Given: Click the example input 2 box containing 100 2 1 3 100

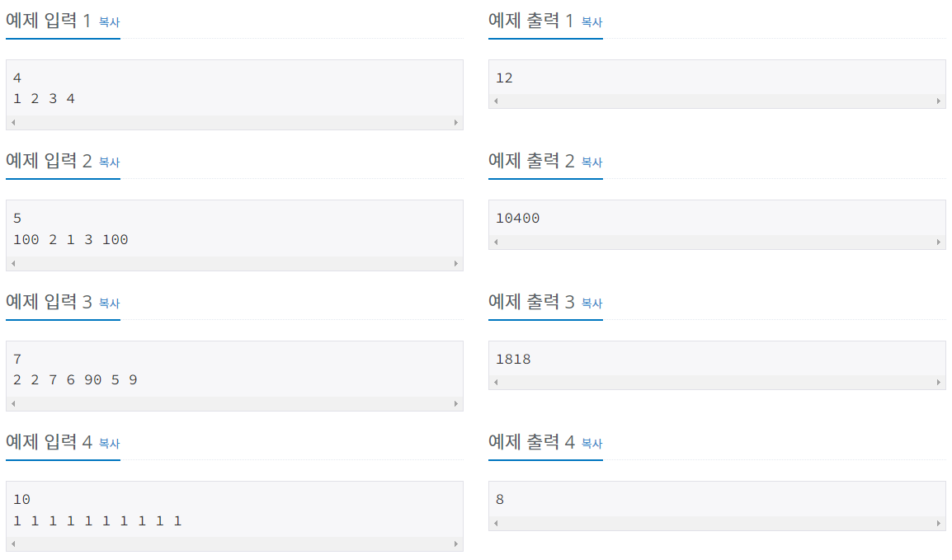Looking at the screenshot, I should pos(234,235).
